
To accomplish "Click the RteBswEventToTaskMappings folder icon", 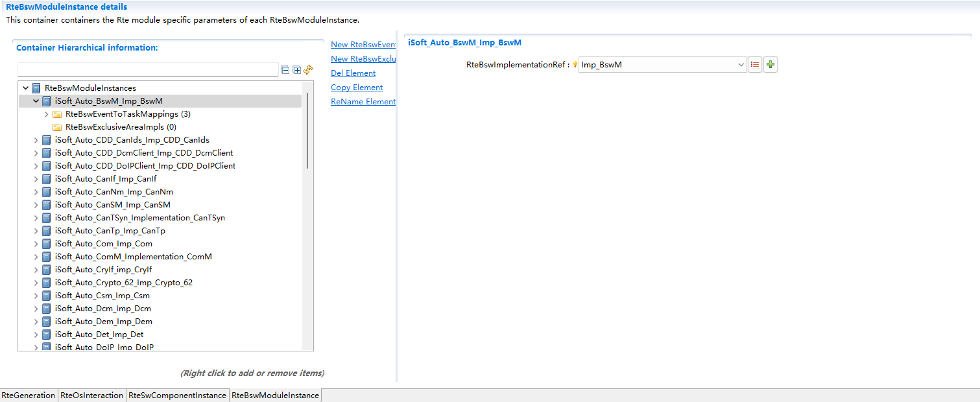I will [57, 114].
